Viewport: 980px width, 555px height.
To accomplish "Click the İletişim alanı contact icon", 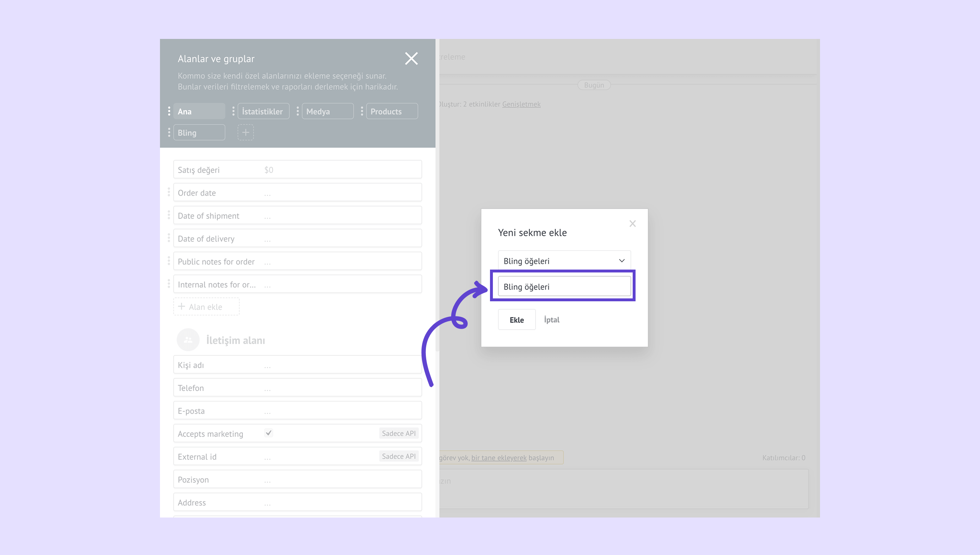I will 188,339.
